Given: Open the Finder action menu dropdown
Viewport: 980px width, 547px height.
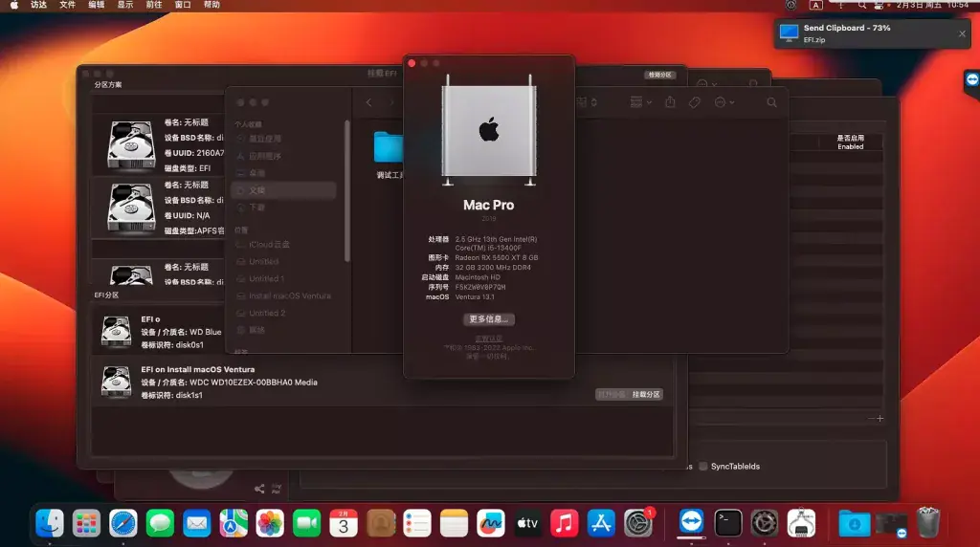Looking at the screenshot, I should [724, 102].
